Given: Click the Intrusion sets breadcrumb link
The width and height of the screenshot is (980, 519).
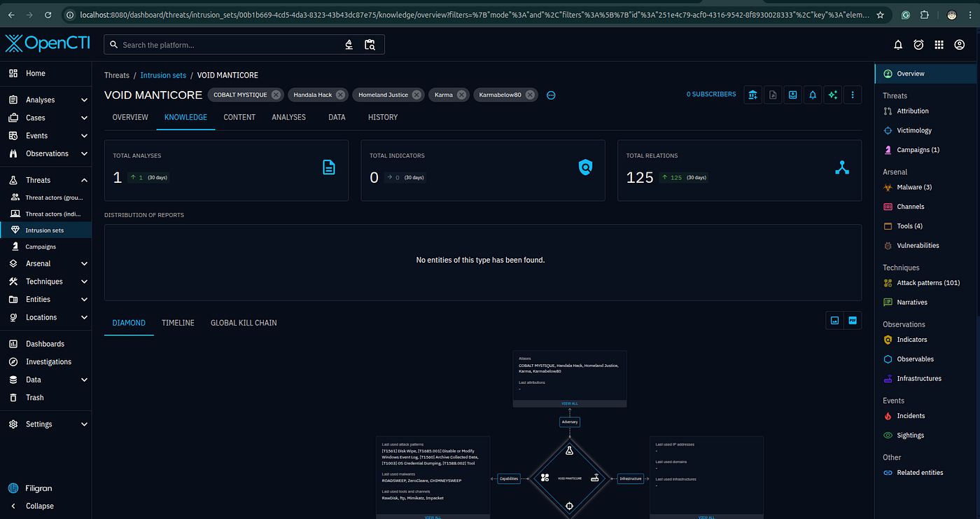Looking at the screenshot, I should [x=163, y=75].
